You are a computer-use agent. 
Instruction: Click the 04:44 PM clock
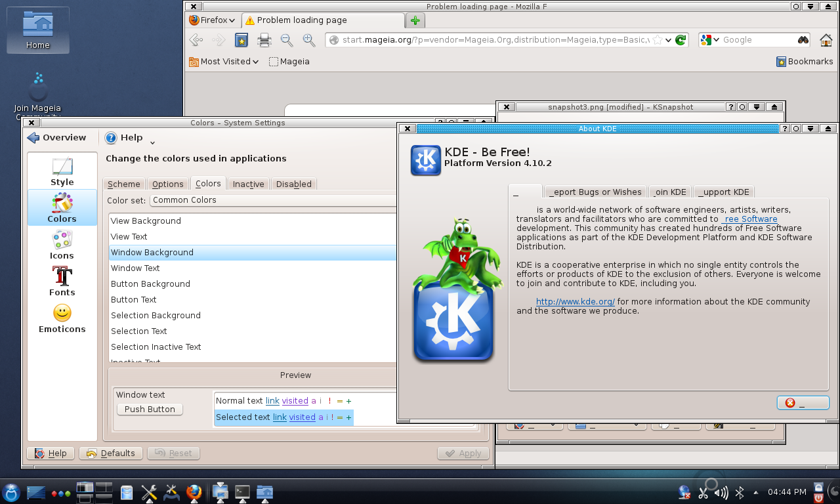point(786,492)
